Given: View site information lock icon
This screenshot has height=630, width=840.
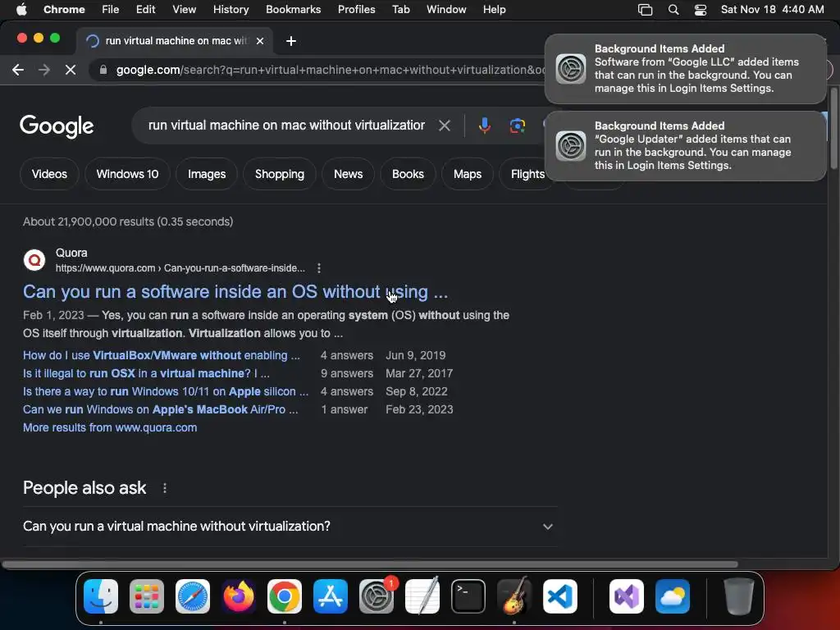Looking at the screenshot, I should [x=103, y=70].
